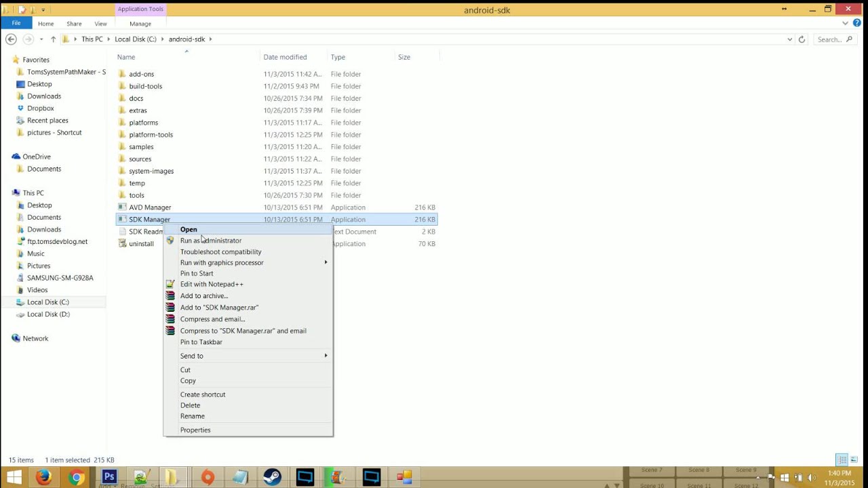The height and width of the screenshot is (488, 868).
Task: Go up one folder level arrow
Action: point(54,39)
